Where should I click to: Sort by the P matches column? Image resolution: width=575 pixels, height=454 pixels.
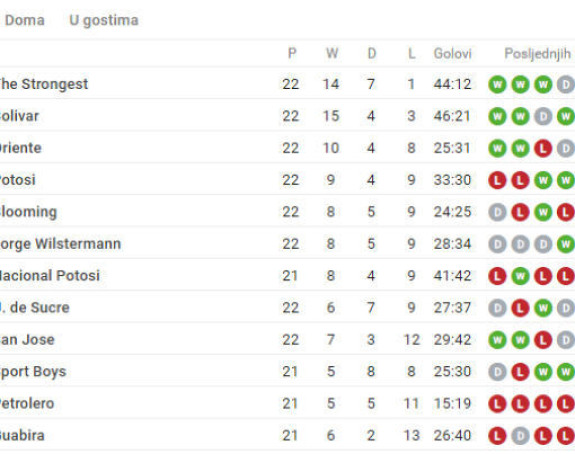point(292,54)
